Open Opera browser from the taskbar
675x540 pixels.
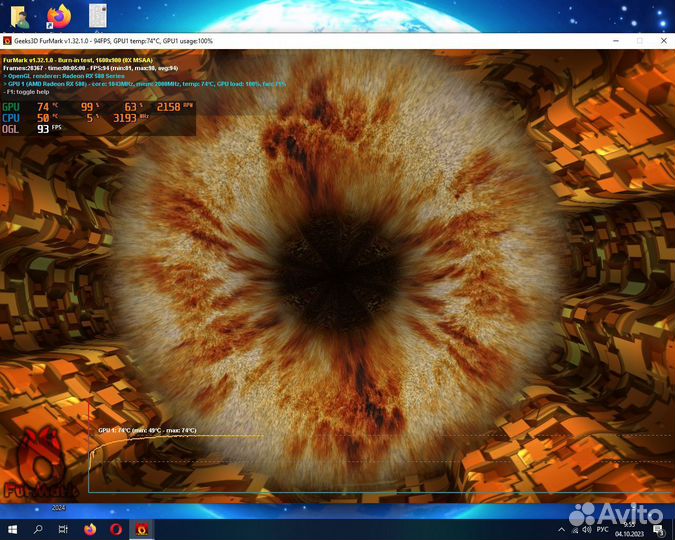(x=116, y=528)
